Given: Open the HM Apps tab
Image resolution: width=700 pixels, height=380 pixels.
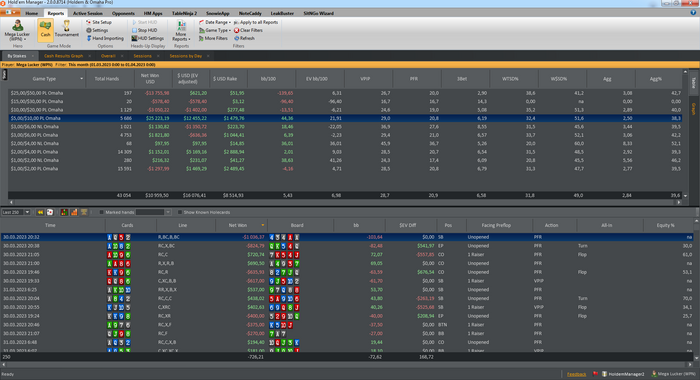Looking at the screenshot, I should (x=153, y=13).
